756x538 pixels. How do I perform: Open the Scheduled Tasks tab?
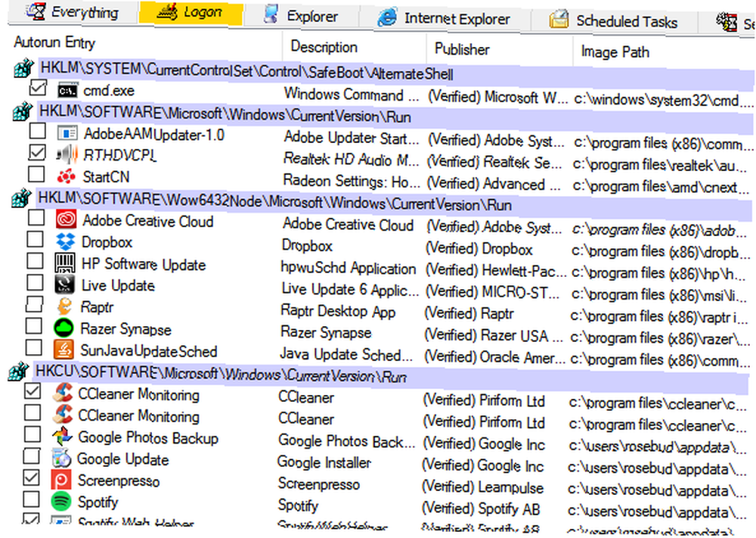pos(613,20)
